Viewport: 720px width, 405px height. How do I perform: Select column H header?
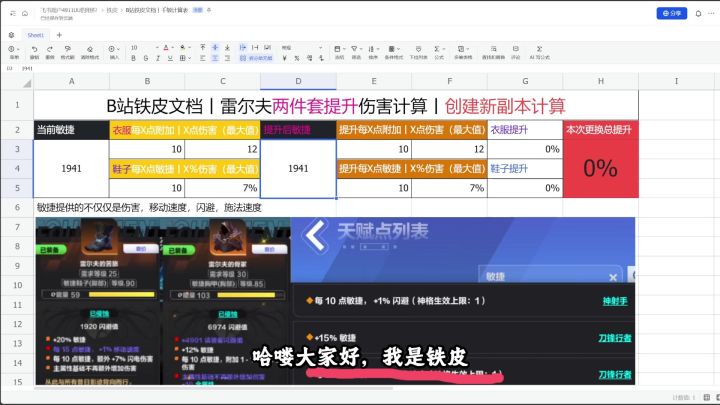(601, 81)
